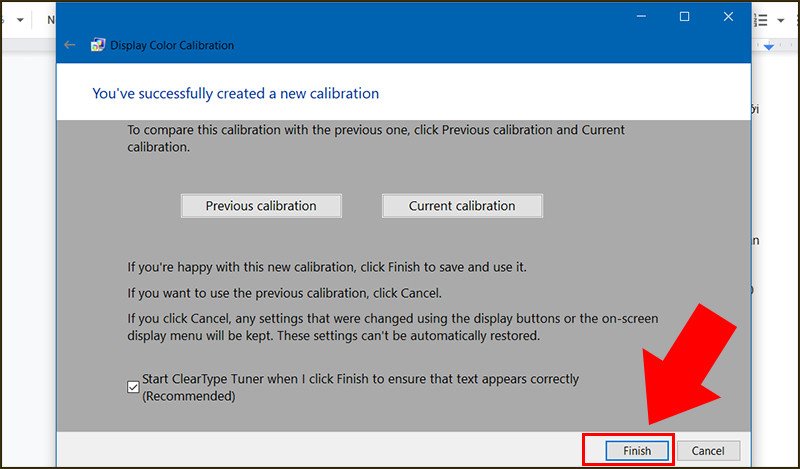Close the calibration dialog with X

pyautogui.click(x=728, y=17)
